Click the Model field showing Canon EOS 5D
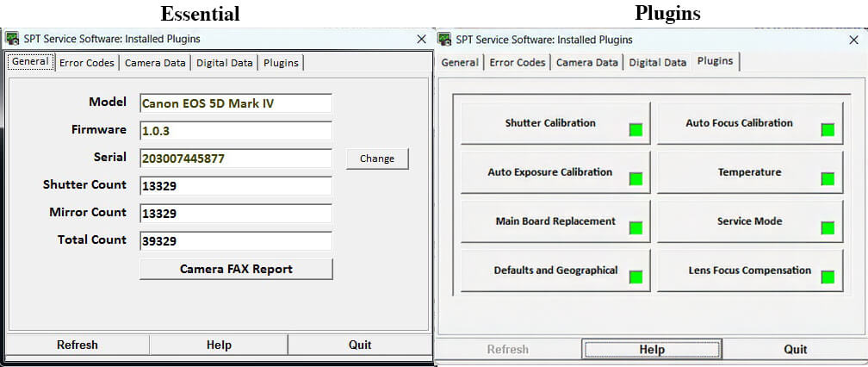Image resolution: width=868 pixels, height=367 pixels. tap(236, 103)
